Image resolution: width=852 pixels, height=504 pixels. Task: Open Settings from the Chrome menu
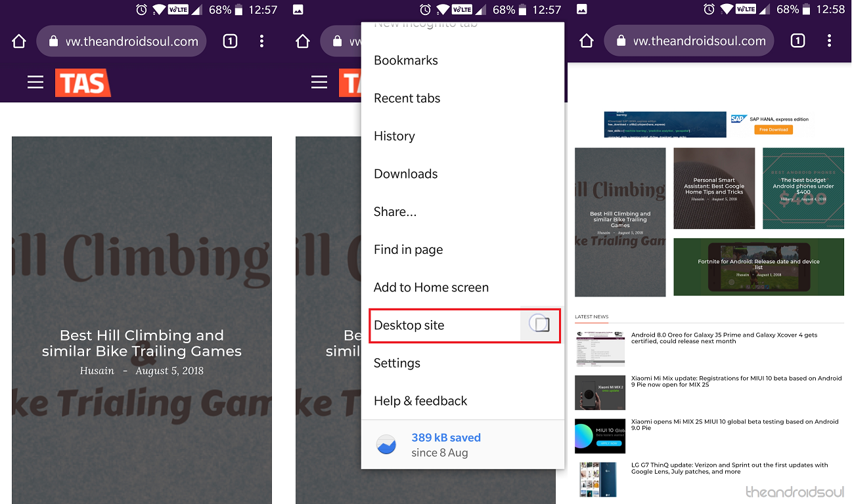click(x=397, y=363)
